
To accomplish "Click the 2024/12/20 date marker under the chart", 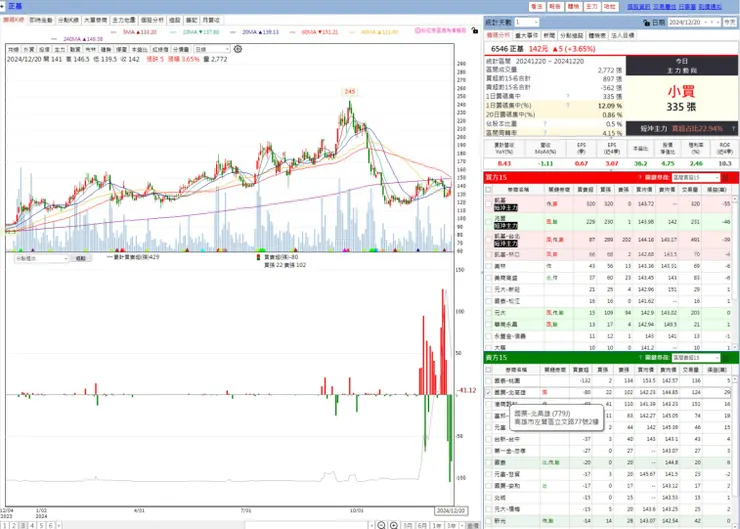I will 451,511.
